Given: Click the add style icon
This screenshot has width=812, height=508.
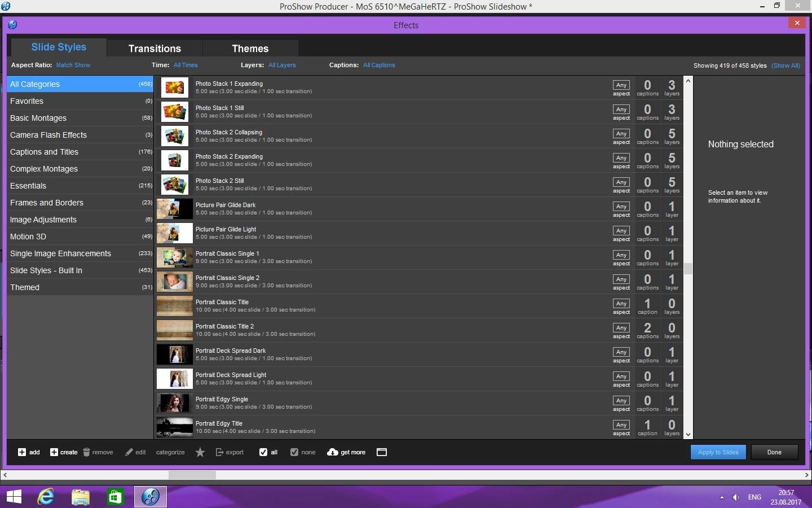Looking at the screenshot, I should coord(21,452).
